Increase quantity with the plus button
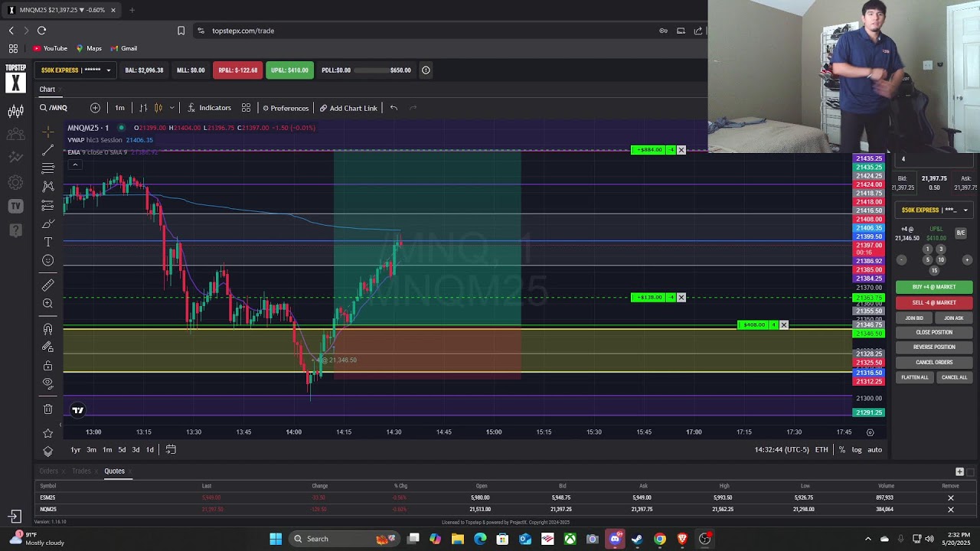This screenshot has width=980, height=551. pyautogui.click(x=967, y=260)
